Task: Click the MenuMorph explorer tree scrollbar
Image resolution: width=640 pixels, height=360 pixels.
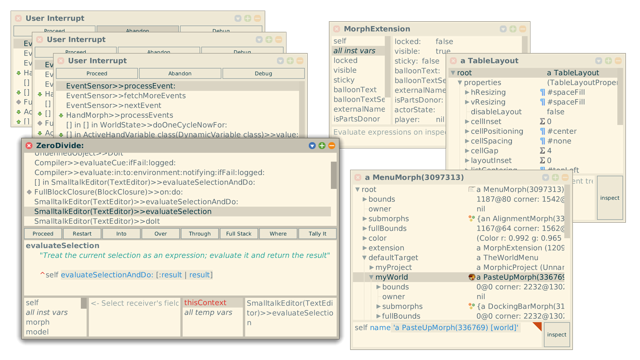Action: coord(567,211)
